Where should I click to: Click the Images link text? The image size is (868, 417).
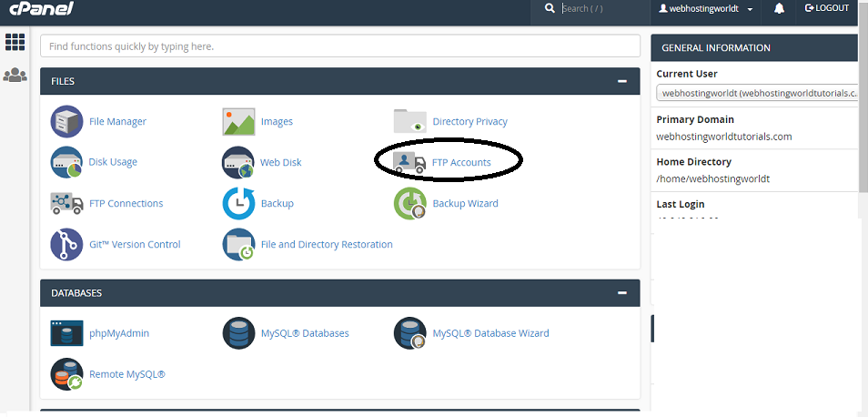277,121
